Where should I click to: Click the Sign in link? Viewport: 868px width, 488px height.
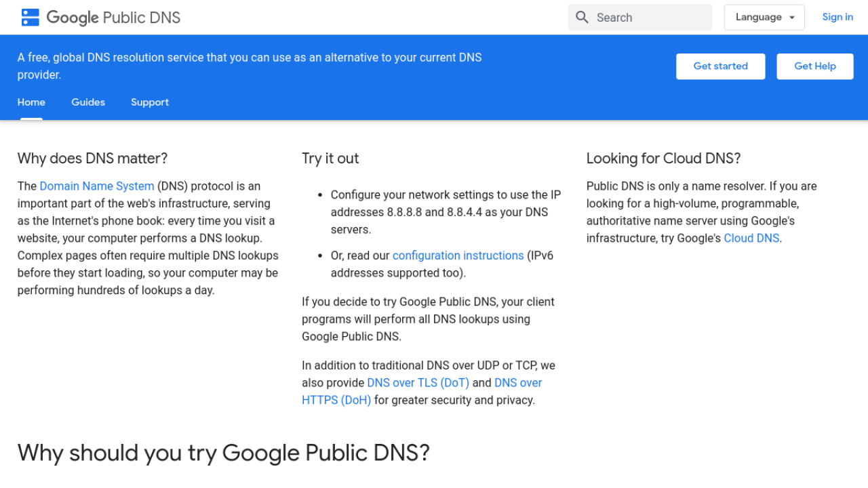[837, 18]
